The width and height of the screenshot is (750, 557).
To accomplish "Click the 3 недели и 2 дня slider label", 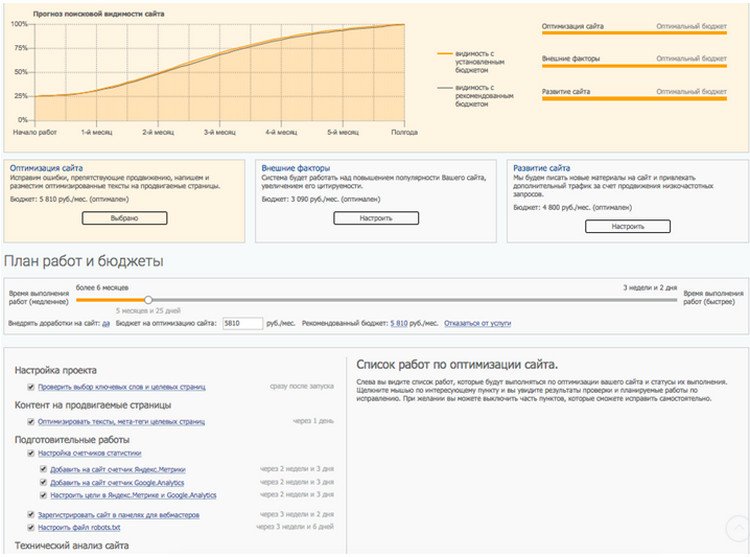I will pyautogui.click(x=650, y=288).
